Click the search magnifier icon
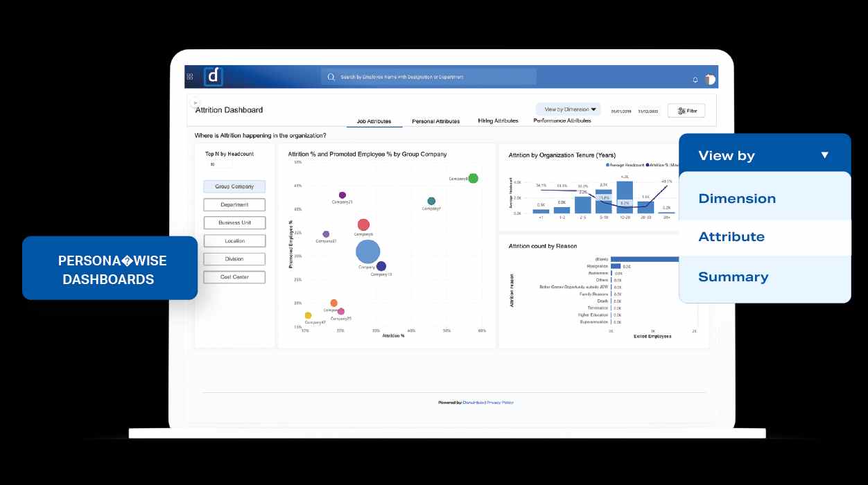 click(331, 77)
